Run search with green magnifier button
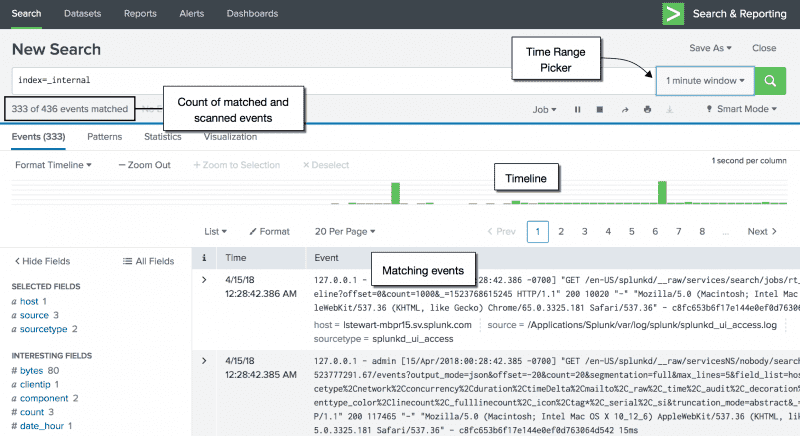Screen dimensions: 800x436 point(770,81)
